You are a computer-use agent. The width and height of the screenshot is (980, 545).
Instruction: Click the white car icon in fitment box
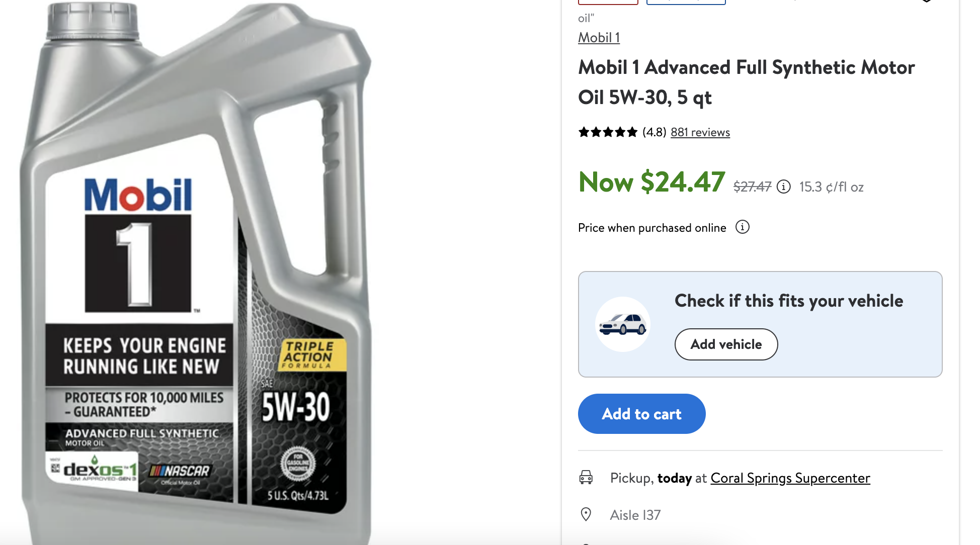623,324
